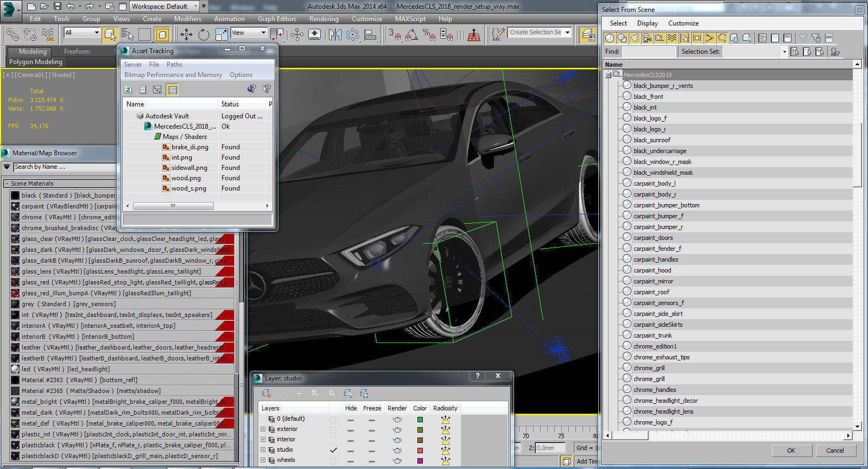Select the wood_s.png asset row
Image resolution: width=868 pixels, height=469 pixels.
click(x=198, y=188)
